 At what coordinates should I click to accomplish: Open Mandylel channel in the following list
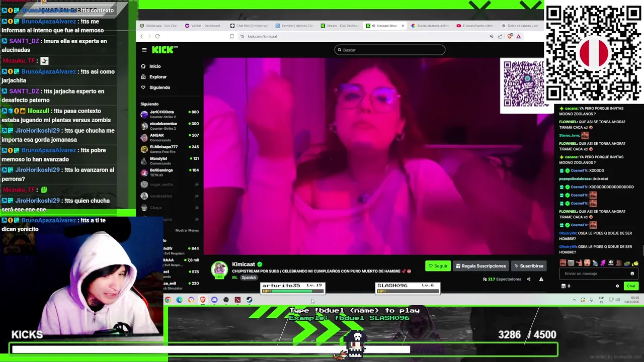click(170, 160)
